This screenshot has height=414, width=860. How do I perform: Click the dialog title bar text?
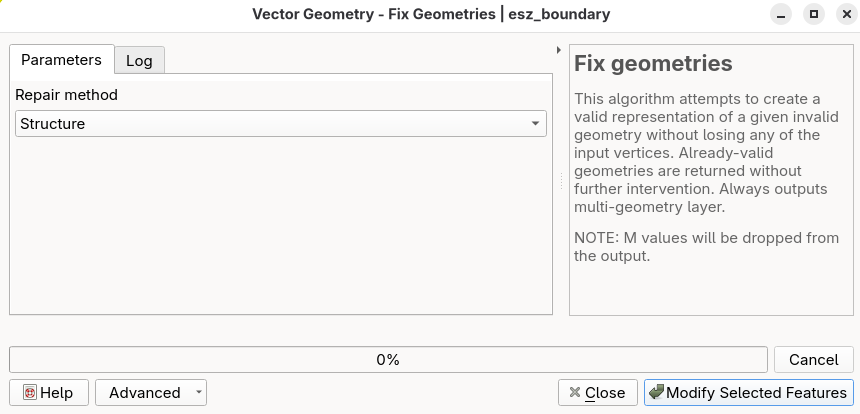pos(431,15)
